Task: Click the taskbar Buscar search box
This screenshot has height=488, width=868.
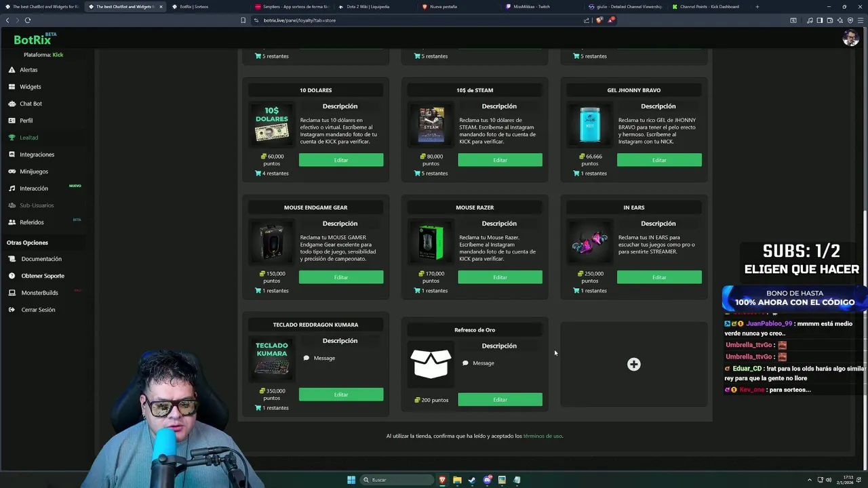Action: click(x=397, y=480)
